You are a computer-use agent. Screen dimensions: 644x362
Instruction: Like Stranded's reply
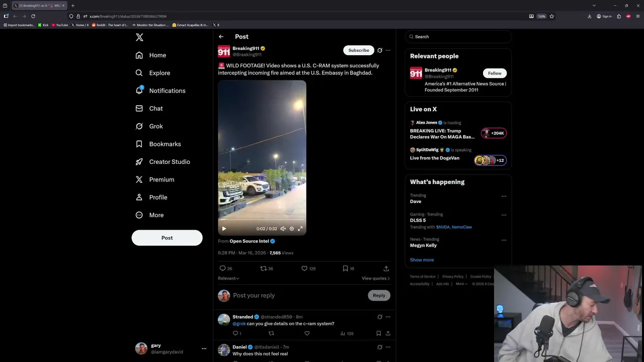[x=307, y=333]
